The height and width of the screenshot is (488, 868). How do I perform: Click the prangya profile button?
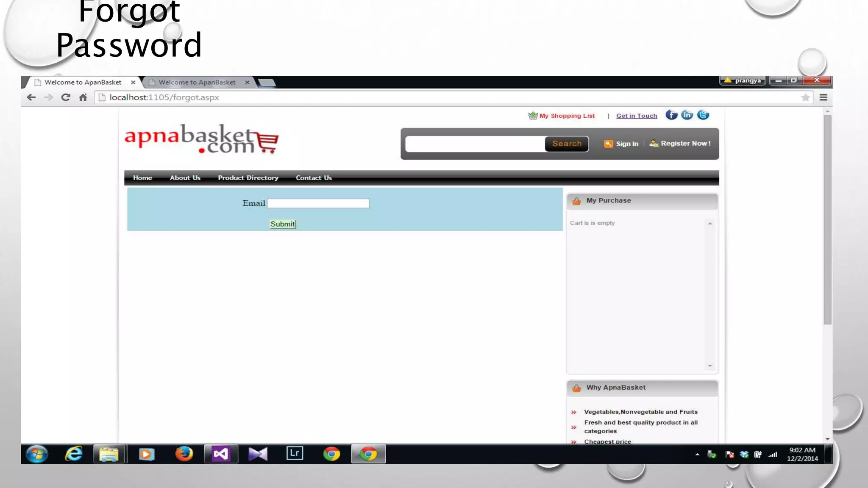pos(743,80)
